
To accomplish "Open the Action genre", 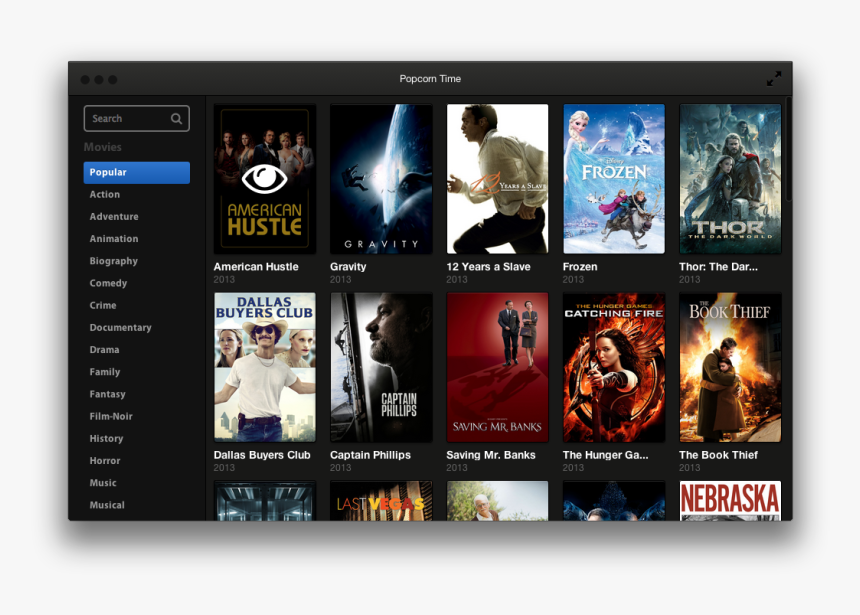I will (105, 194).
